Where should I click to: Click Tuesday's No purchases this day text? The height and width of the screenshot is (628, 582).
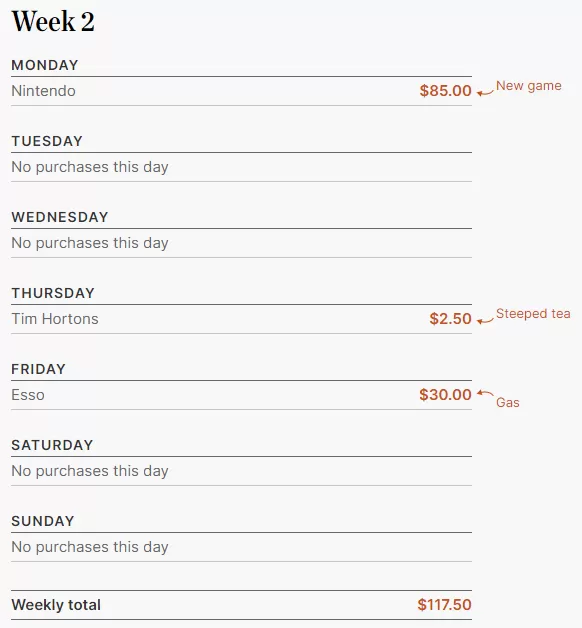pyautogui.click(x=90, y=167)
